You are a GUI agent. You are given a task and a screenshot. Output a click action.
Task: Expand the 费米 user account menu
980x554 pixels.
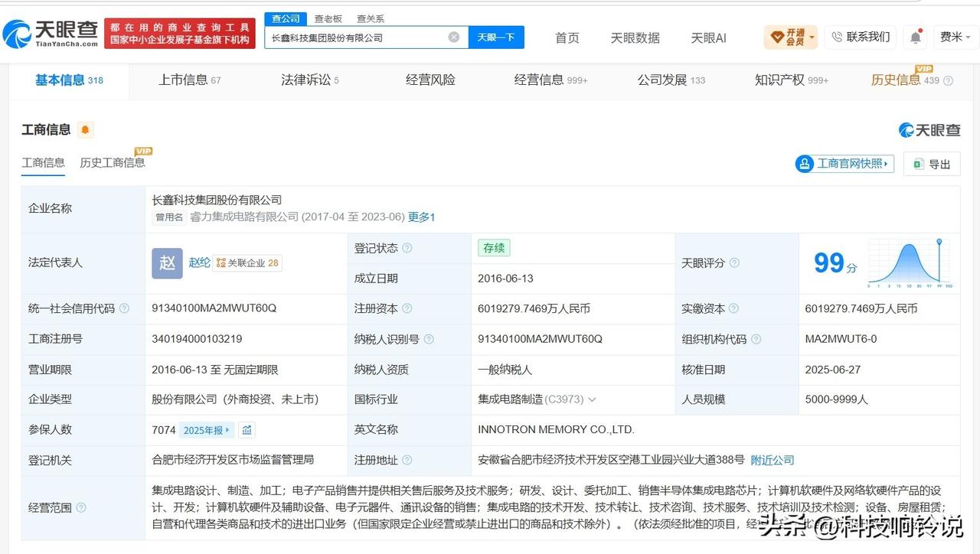tap(955, 37)
